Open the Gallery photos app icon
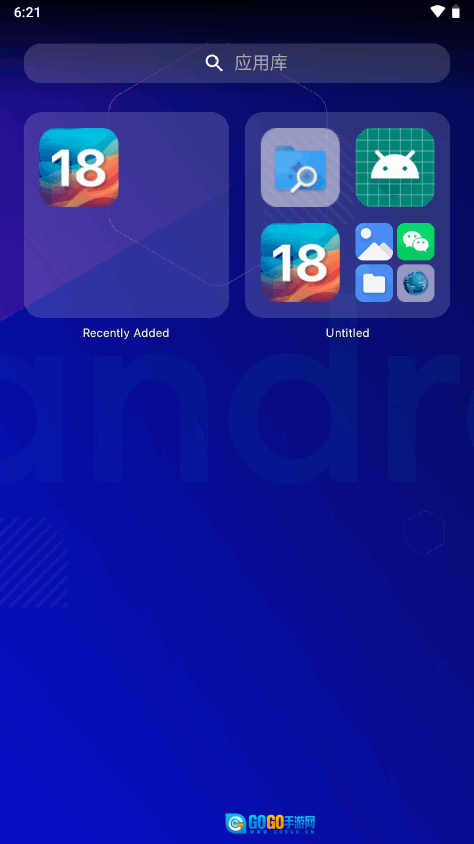 (374, 242)
